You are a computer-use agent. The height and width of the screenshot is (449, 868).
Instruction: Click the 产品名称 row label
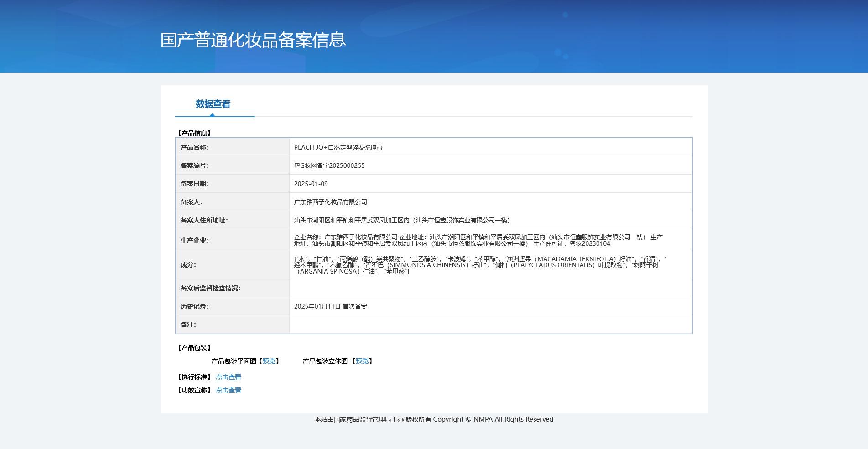[x=194, y=147]
